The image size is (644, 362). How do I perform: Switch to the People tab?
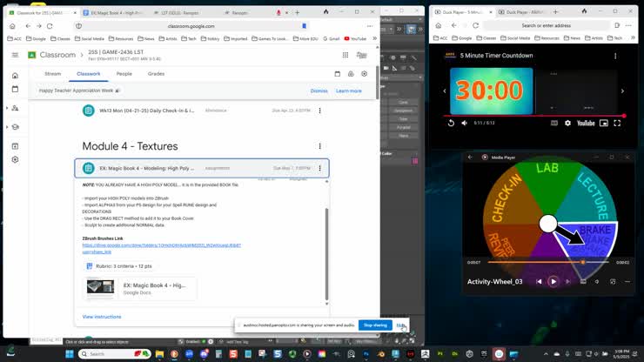point(124,74)
